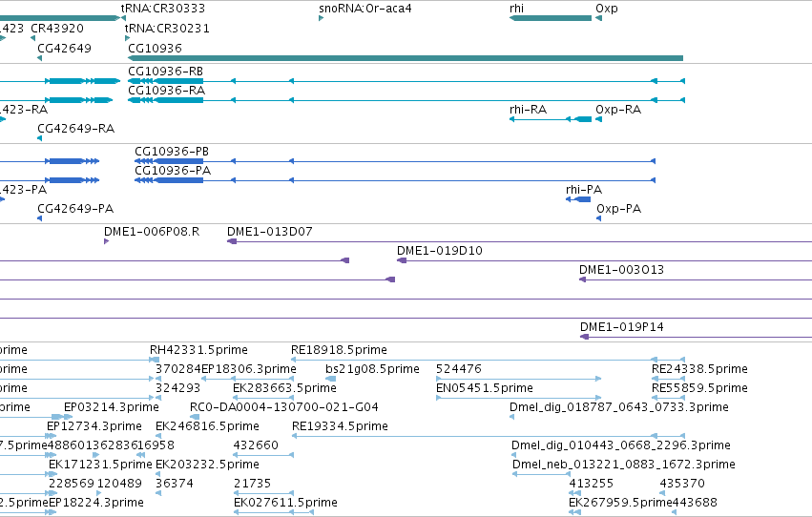Select the Dmel_dig_010443_0668_2296.3prime label
Screen dimensions: 812x517
pyautogui.click(x=621, y=445)
